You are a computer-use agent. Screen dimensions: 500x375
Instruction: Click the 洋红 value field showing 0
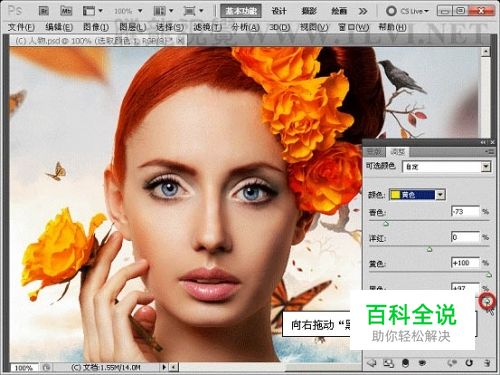pyautogui.click(x=465, y=237)
